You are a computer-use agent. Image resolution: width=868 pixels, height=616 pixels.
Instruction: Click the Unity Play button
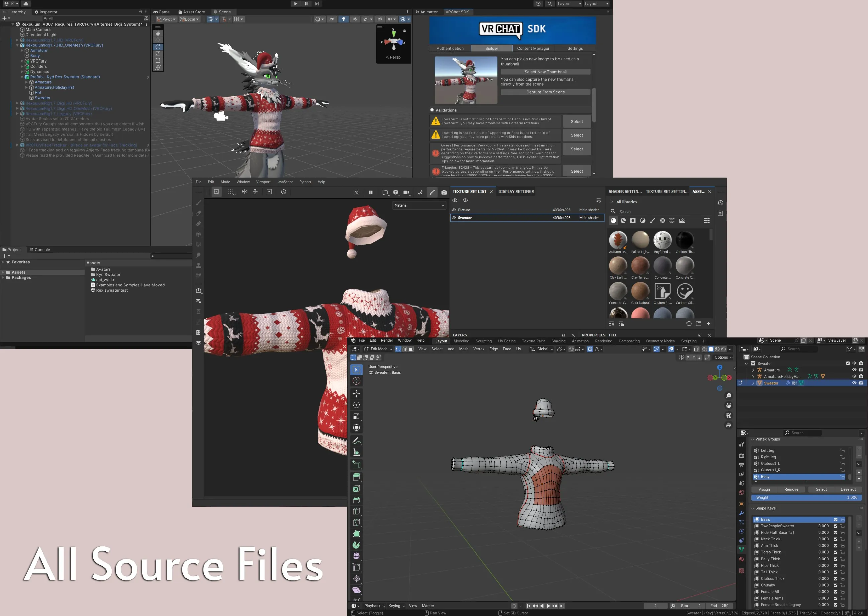click(295, 4)
